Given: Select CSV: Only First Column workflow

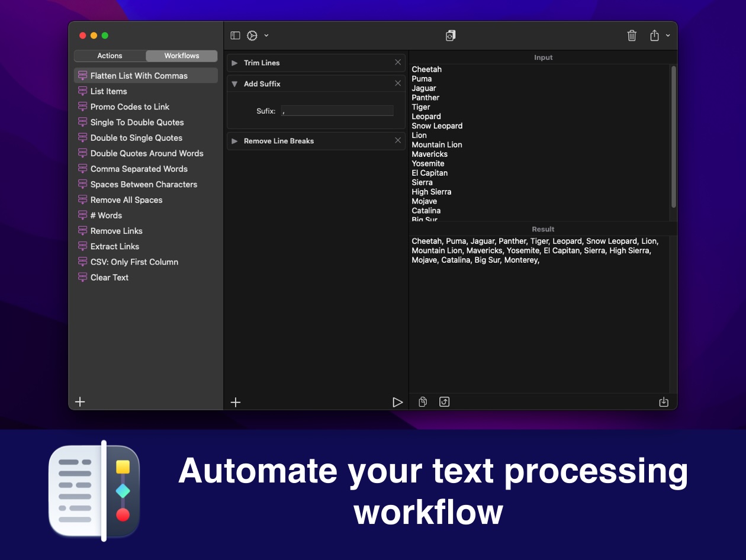Looking at the screenshot, I should click(x=146, y=262).
